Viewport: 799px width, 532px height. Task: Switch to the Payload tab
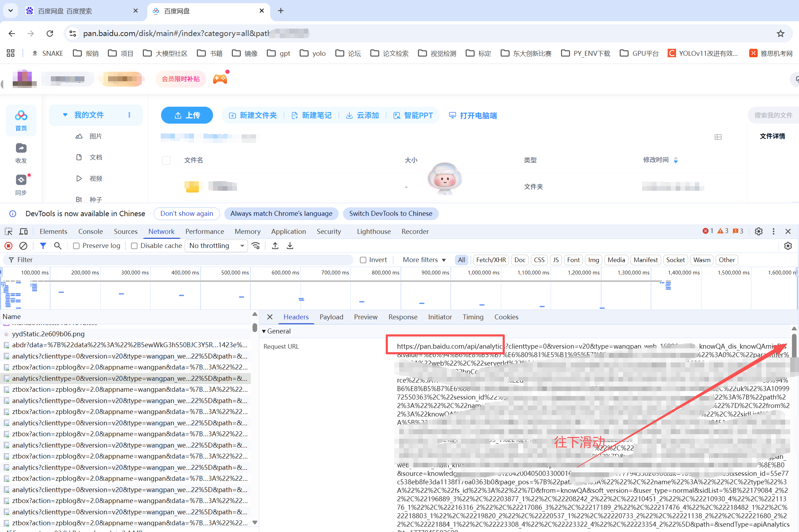point(331,317)
